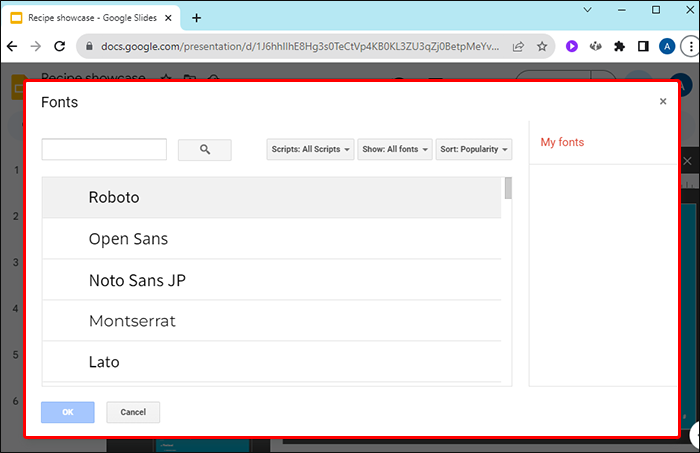This screenshot has height=453, width=700.
Task: Open the Sort: Popularity dropdown
Action: click(x=474, y=149)
